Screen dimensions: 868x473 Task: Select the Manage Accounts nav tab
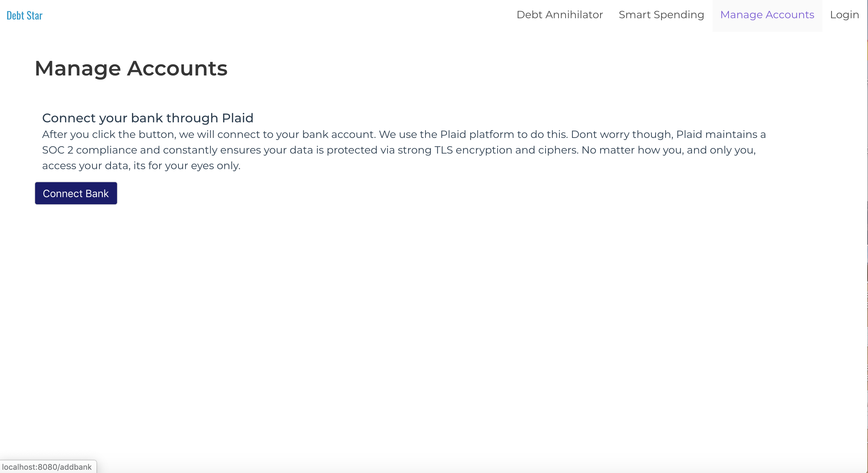[x=767, y=15]
